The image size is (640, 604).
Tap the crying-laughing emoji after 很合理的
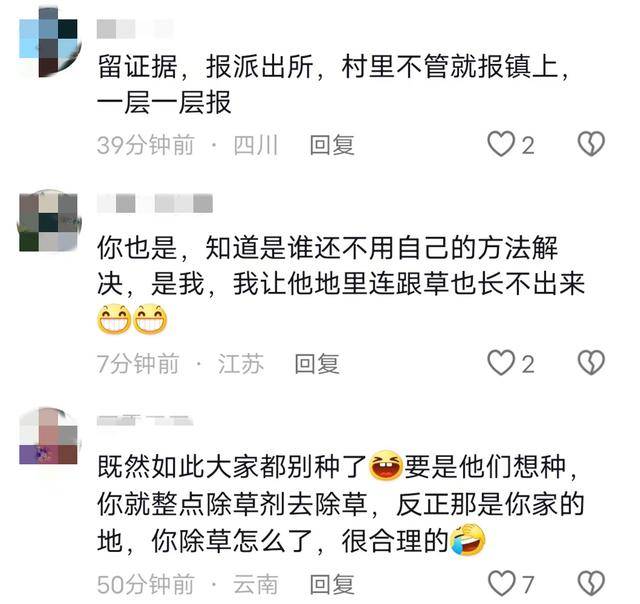pos(467,540)
